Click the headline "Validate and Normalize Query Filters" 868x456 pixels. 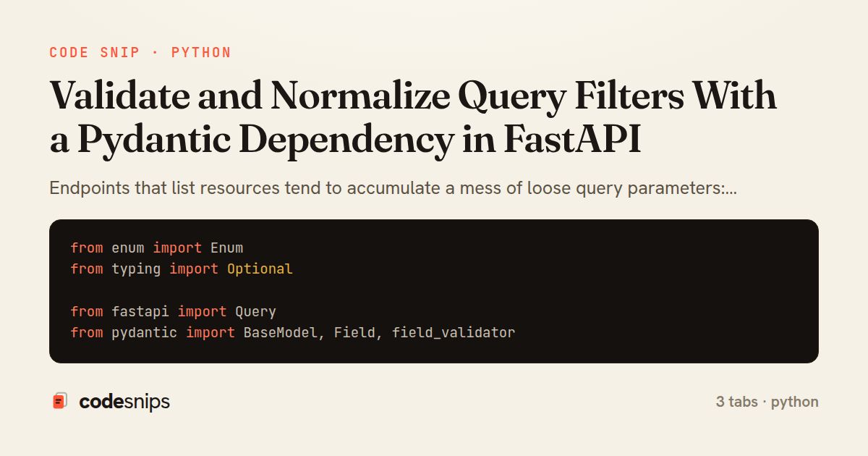coord(413,119)
